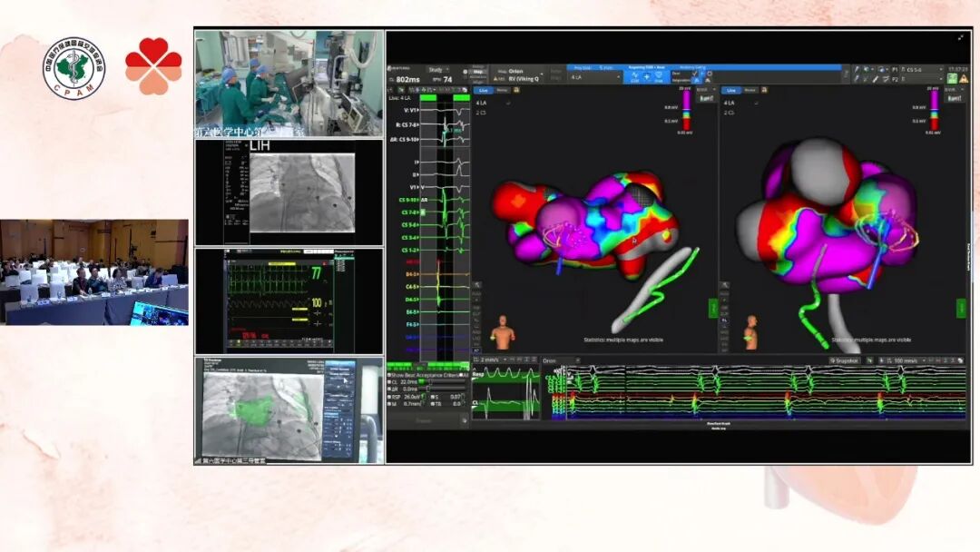Viewport: 980px width, 552px height.
Task: Click the green system status icon
Action: (x=951, y=79)
